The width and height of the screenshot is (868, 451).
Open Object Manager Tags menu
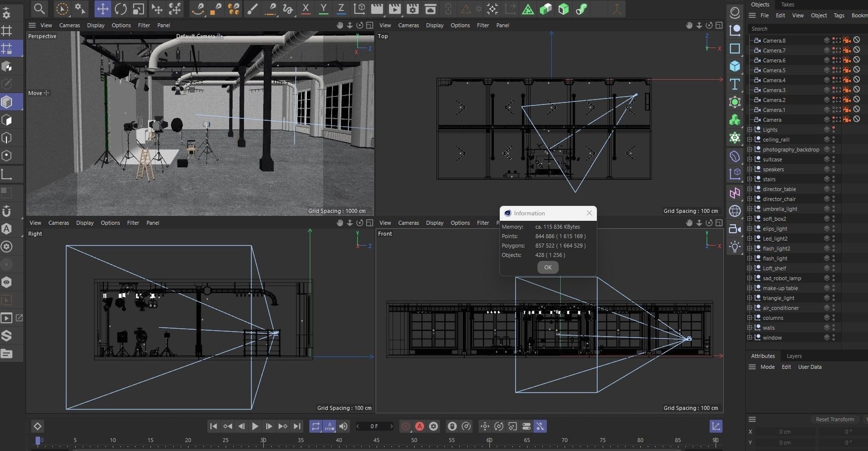[839, 15]
